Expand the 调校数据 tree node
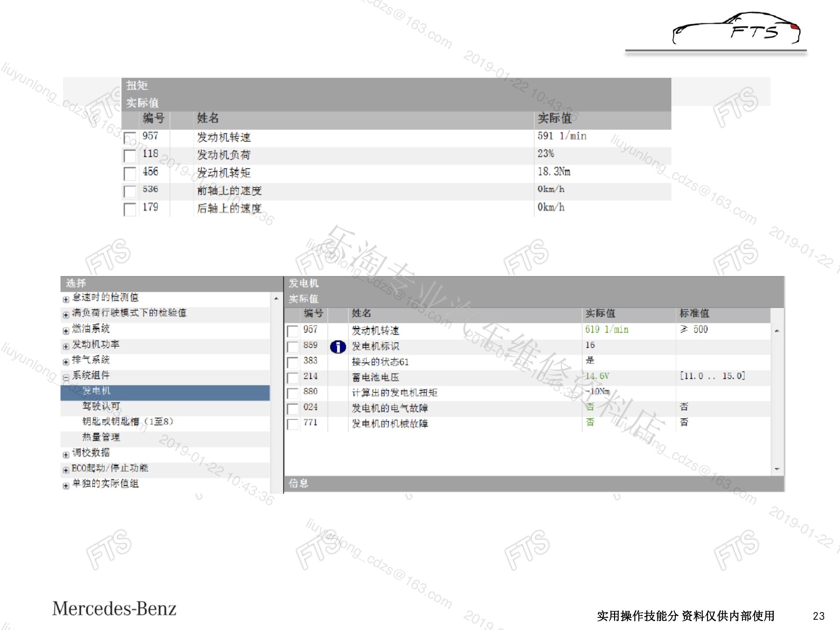 [x=66, y=455]
